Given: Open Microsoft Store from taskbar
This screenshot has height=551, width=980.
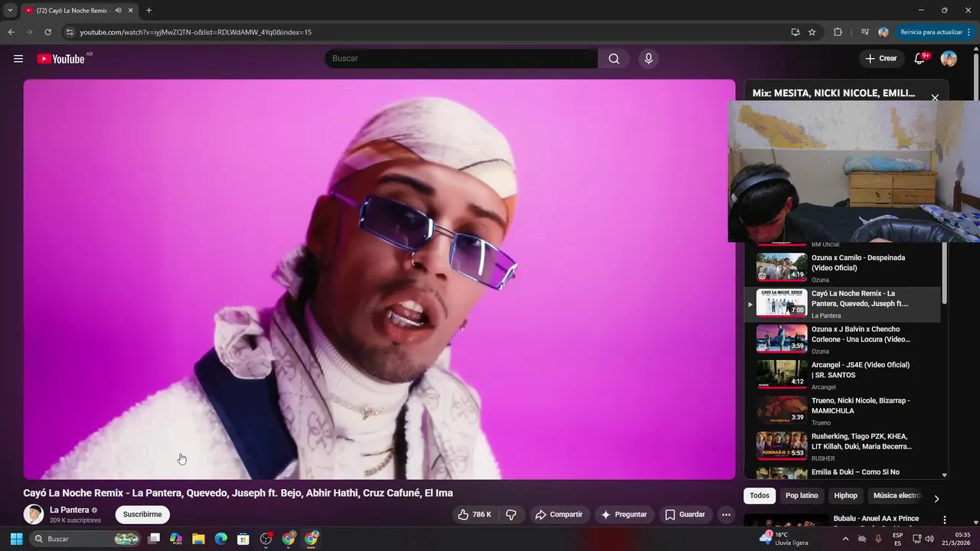Looking at the screenshot, I should click(243, 539).
